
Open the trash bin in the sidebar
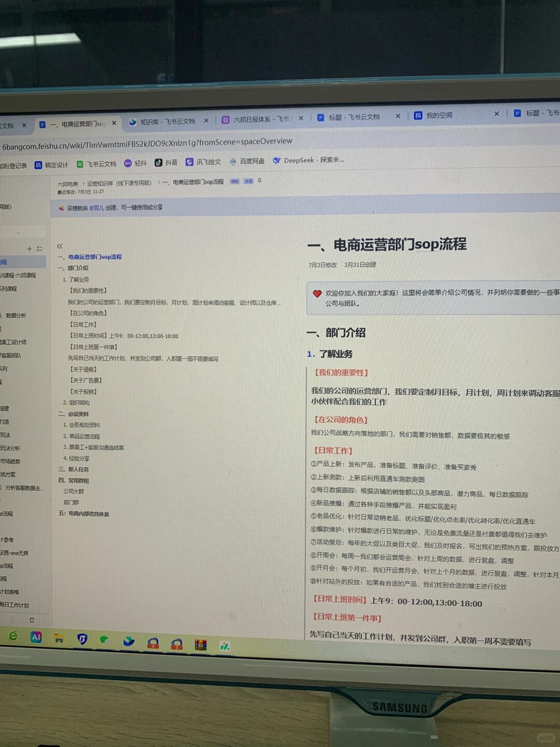click(x=32, y=620)
